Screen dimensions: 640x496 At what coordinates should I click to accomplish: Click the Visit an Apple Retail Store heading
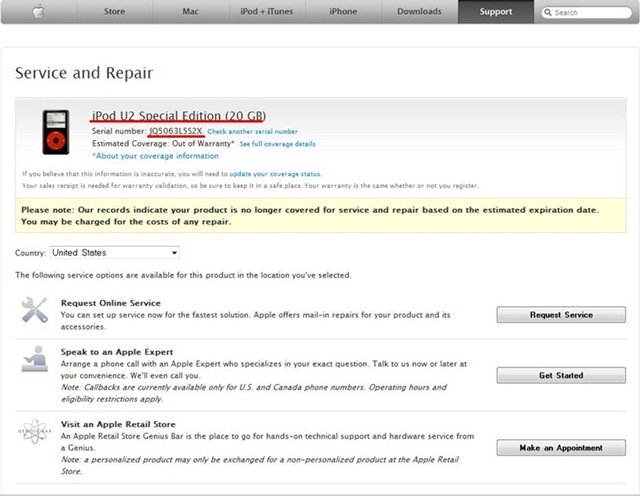click(118, 424)
